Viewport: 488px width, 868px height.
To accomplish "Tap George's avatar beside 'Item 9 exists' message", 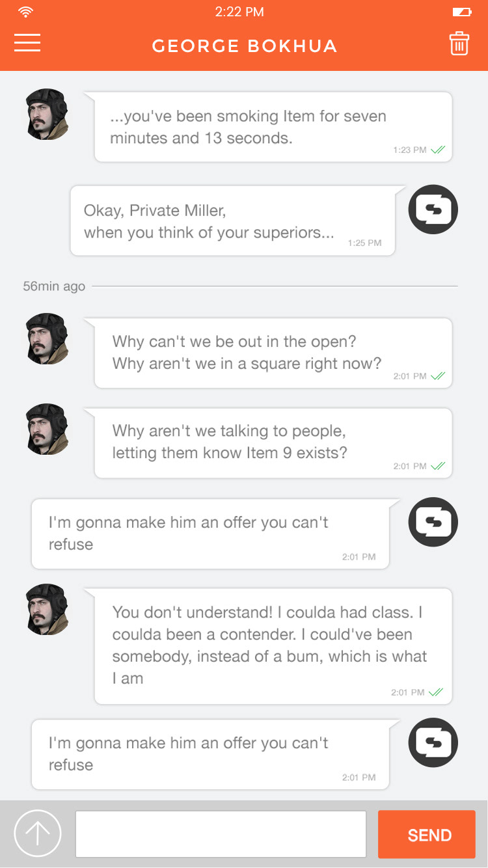I will 47,429.
